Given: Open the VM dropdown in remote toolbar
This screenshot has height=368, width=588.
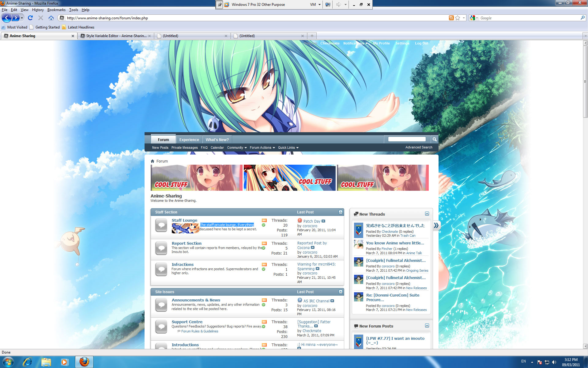Looking at the screenshot, I should (x=315, y=5).
